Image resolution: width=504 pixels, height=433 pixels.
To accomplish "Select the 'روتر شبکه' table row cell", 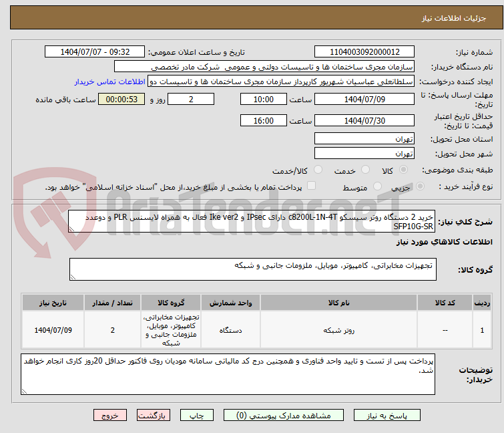I will point(338,330).
